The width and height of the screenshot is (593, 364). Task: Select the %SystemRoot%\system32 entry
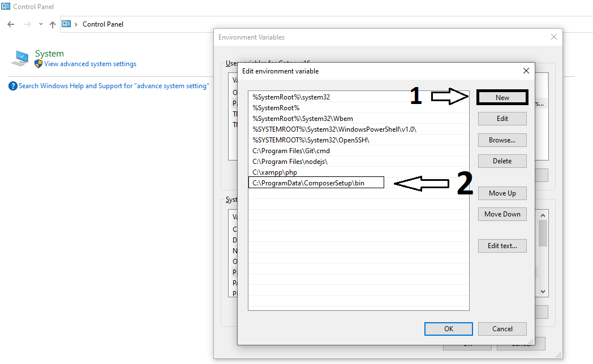tap(291, 97)
